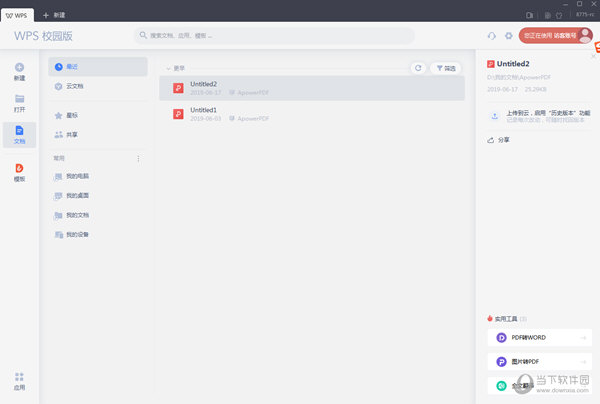Click the refresh icon above file list
Viewport: 600px width, 404px height.
418,68
